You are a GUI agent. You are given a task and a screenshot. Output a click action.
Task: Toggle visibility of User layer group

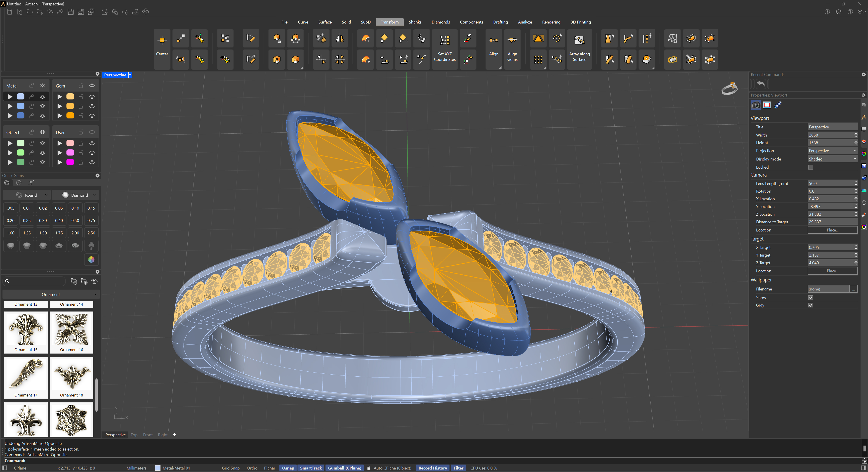pyautogui.click(x=92, y=132)
